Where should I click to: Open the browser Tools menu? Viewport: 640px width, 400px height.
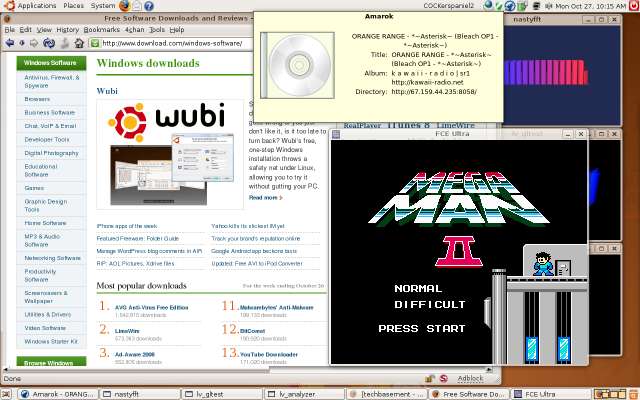click(157, 30)
